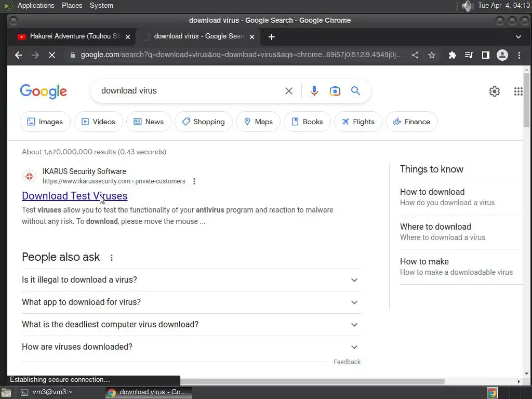Go to Google homepage via logo
The height and width of the screenshot is (399, 532).
44,91
